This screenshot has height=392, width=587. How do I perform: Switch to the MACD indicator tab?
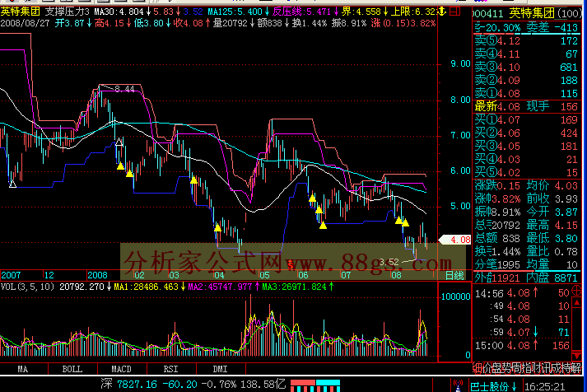coord(122,369)
